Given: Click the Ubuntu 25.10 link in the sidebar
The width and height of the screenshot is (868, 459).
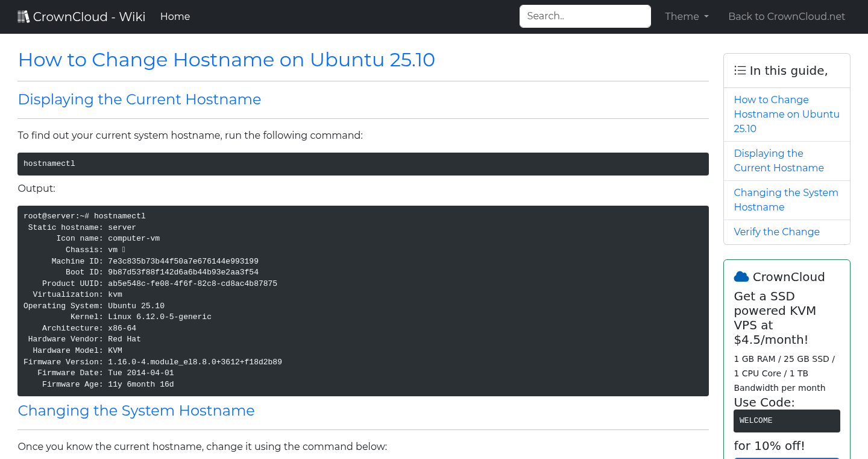Looking at the screenshot, I should coord(787,114).
